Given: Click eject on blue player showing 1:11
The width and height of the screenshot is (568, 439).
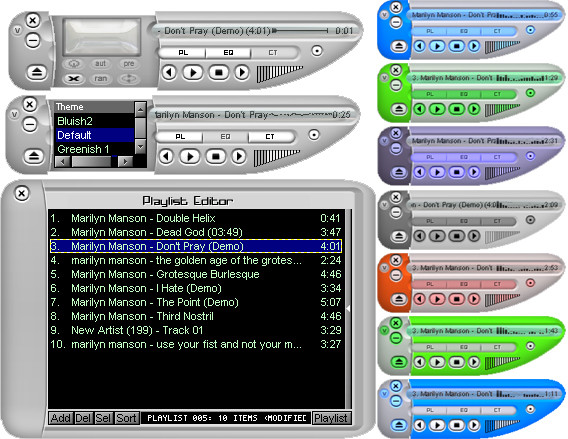Looking at the screenshot, I should pos(399,425).
